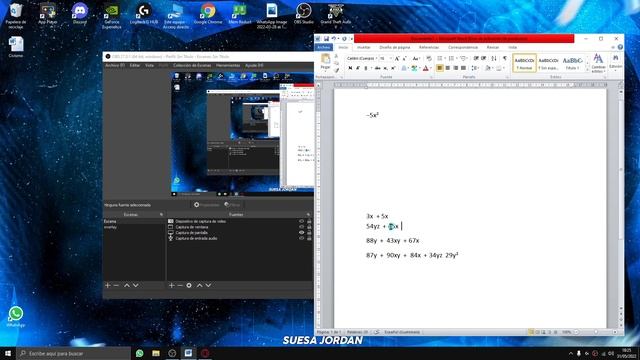Click the Clear Formatting icon in Word
The height and width of the screenshot is (360, 640).
point(429,58)
